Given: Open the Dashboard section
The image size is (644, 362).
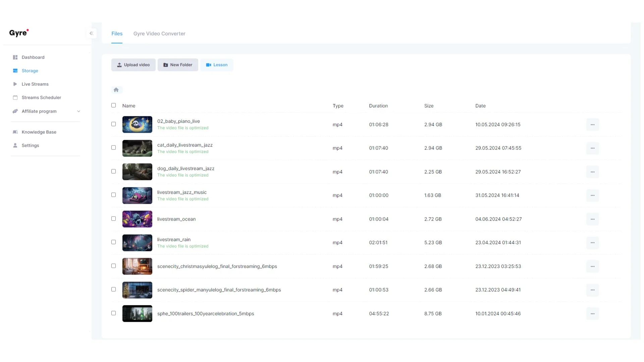Looking at the screenshot, I should 33,57.
